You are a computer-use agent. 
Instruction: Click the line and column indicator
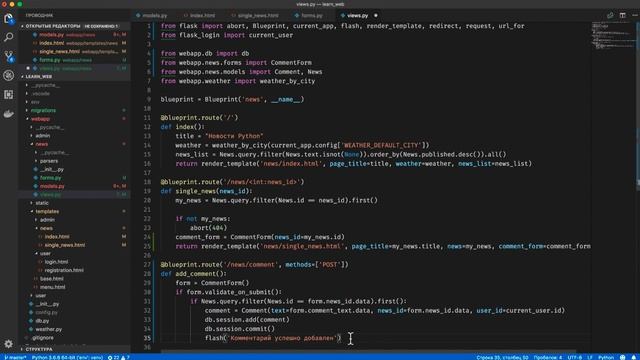coord(502,357)
